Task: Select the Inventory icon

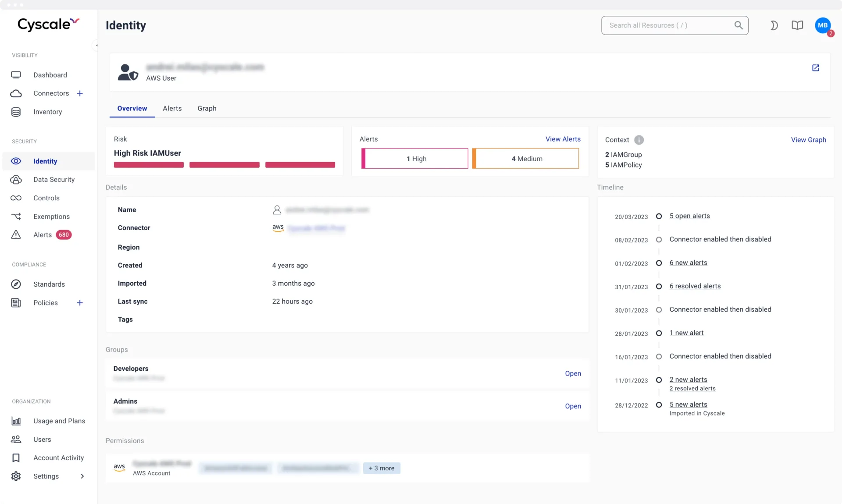Action: (x=16, y=112)
